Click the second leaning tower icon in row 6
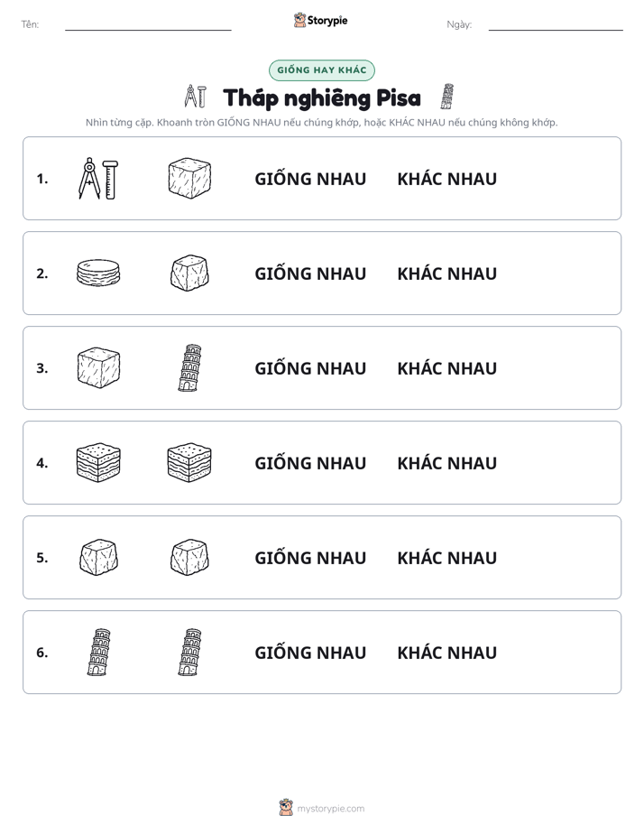 189,652
